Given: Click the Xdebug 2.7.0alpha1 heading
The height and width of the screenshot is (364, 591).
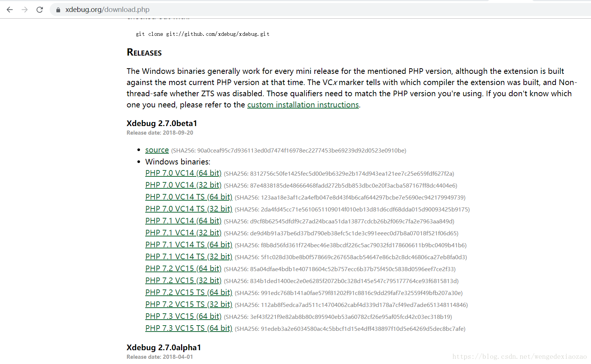Looking at the screenshot, I should pyautogui.click(x=164, y=348).
